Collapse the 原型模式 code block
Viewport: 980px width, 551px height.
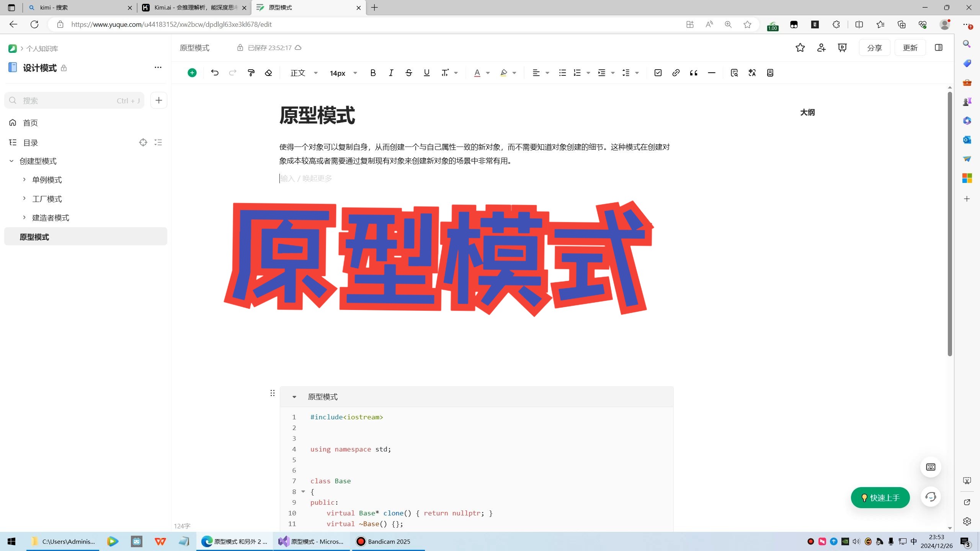pos(294,397)
